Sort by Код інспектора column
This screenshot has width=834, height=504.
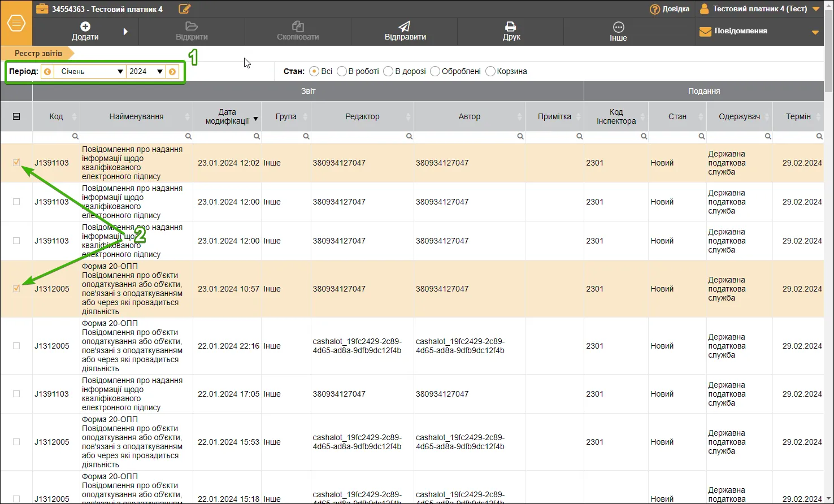click(x=616, y=116)
